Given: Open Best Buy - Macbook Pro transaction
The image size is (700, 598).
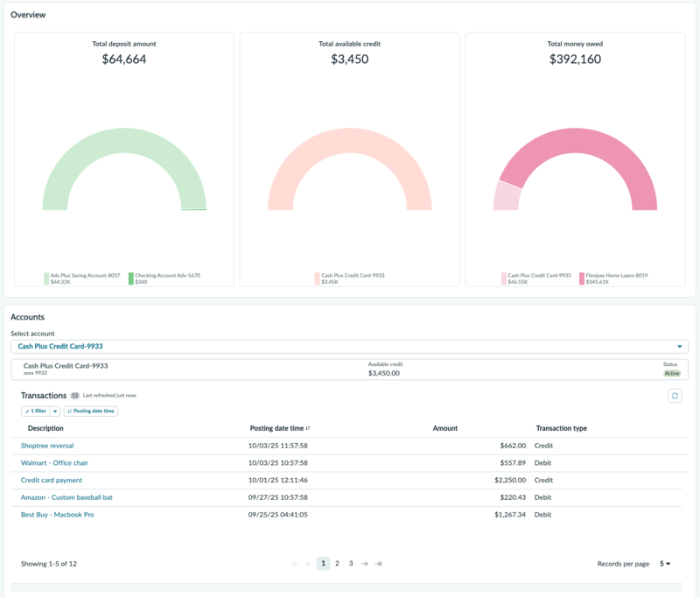Looking at the screenshot, I should (58, 515).
